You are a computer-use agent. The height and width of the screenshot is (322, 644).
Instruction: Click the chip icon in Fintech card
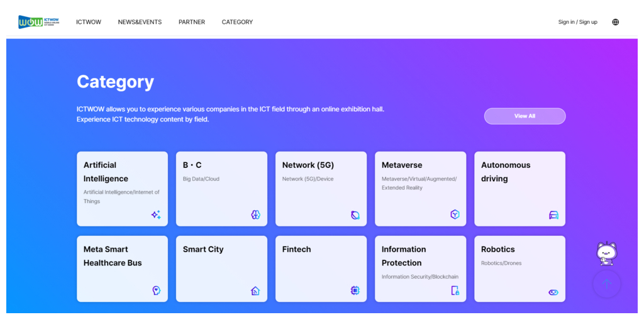[x=355, y=291]
